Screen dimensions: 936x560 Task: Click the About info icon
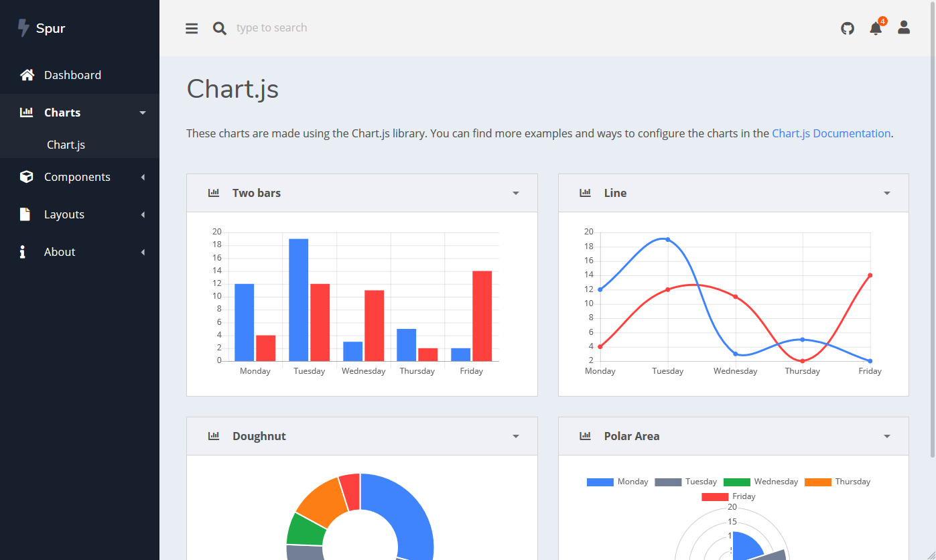point(23,252)
